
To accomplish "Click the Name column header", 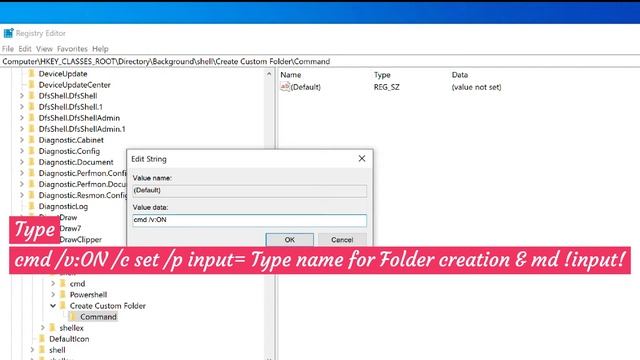I will coord(291,75).
